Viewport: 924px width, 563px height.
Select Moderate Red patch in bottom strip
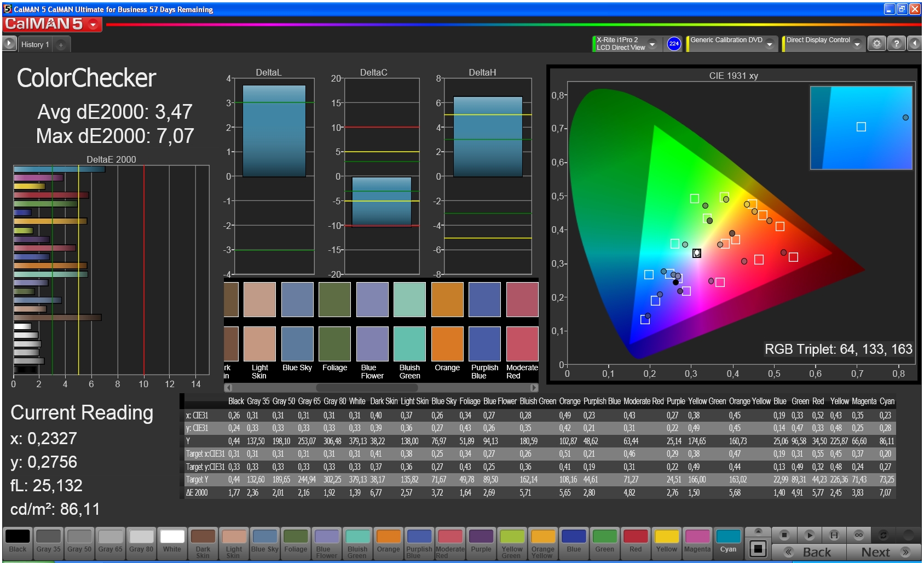450,542
